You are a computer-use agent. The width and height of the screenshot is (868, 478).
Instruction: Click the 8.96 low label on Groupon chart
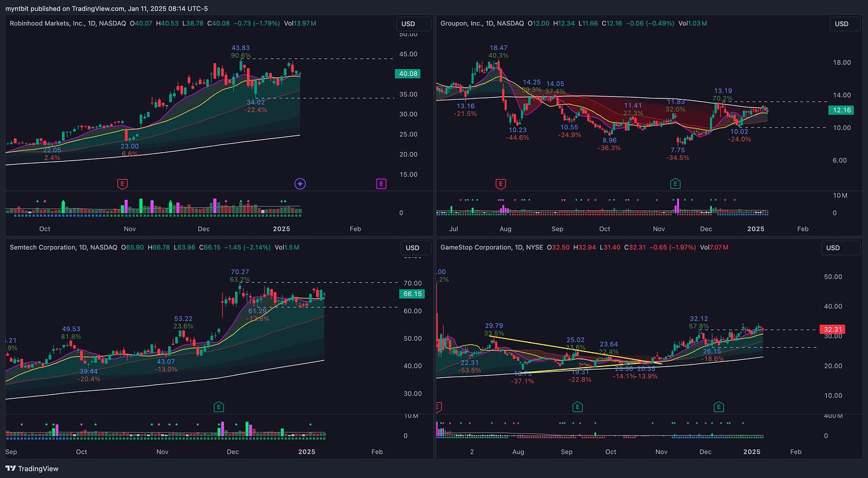pyautogui.click(x=609, y=140)
